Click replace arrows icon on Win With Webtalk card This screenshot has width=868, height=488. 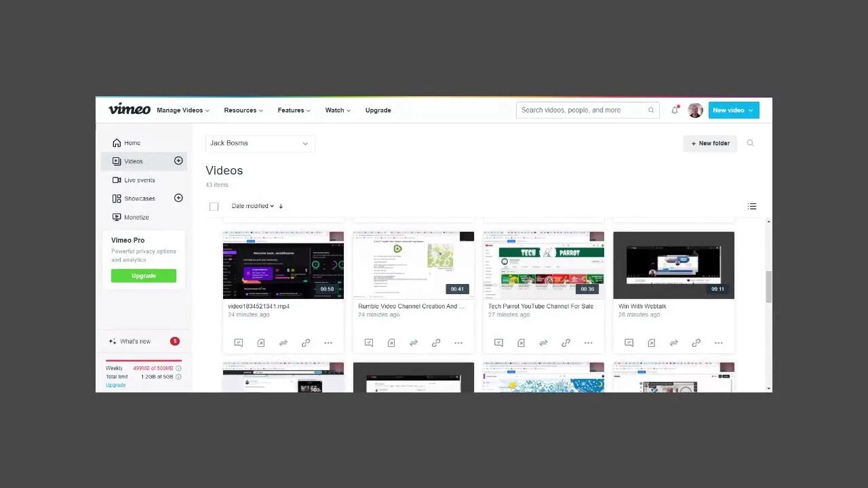(x=674, y=343)
